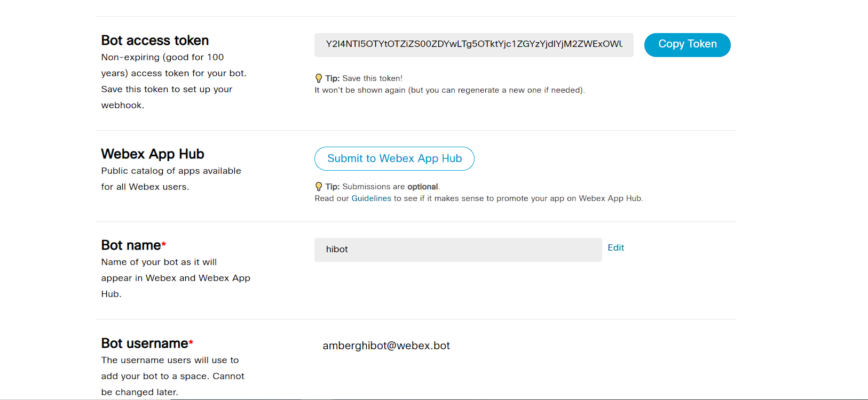Click the hibot name field
The image size is (868, 400).
pos(458,250)
